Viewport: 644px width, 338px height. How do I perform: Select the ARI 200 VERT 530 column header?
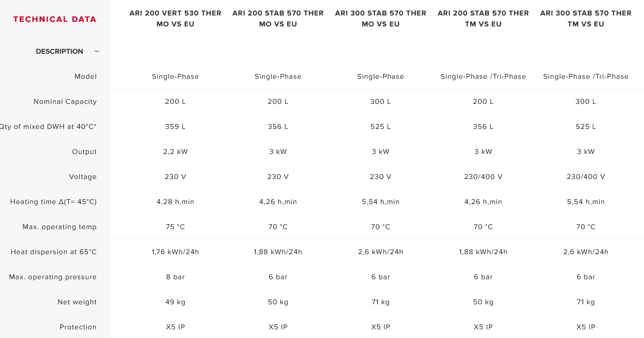pyautogui.click(x=175, y=19)
